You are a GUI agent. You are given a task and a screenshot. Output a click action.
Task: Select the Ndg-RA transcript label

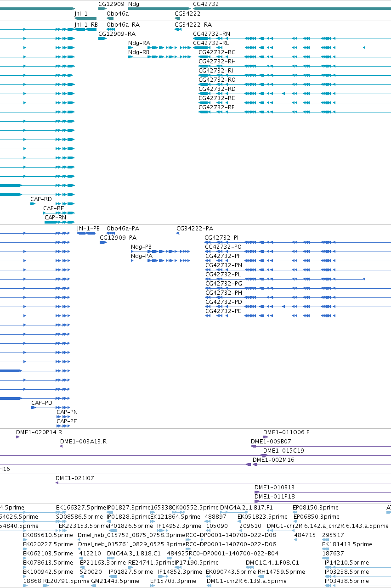139,43
